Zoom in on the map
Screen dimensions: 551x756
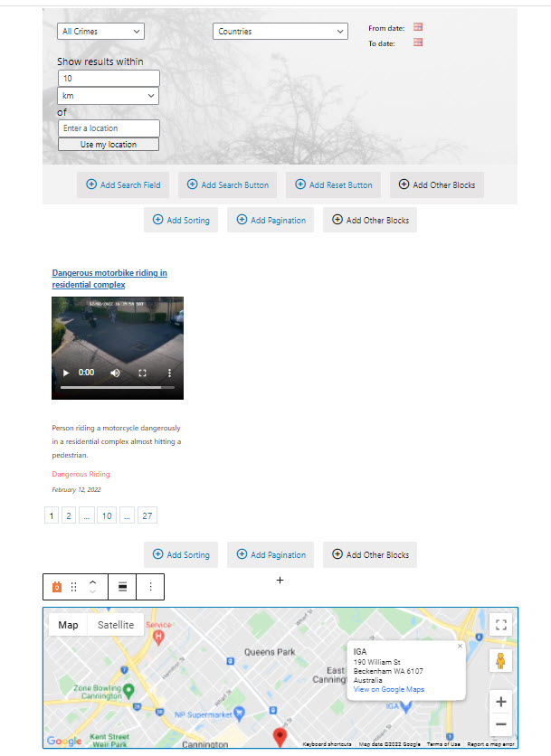tap(501, 702)
